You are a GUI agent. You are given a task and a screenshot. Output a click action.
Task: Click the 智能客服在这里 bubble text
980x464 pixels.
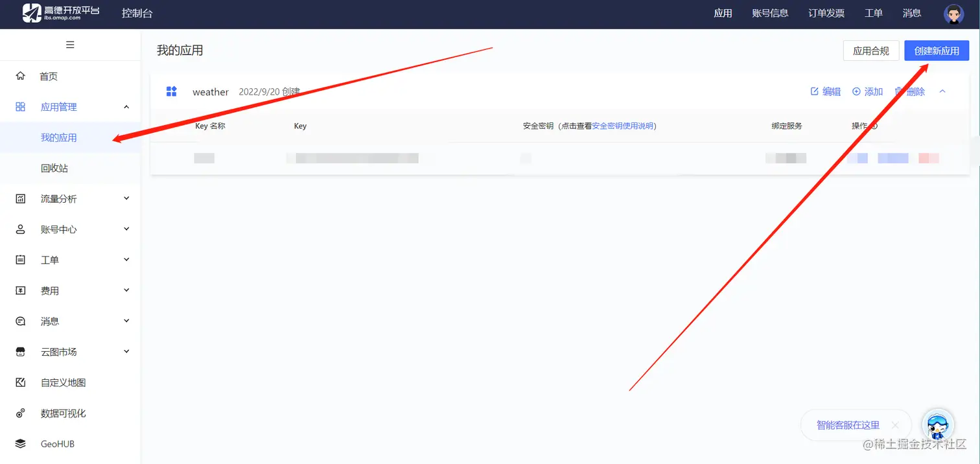848,425
